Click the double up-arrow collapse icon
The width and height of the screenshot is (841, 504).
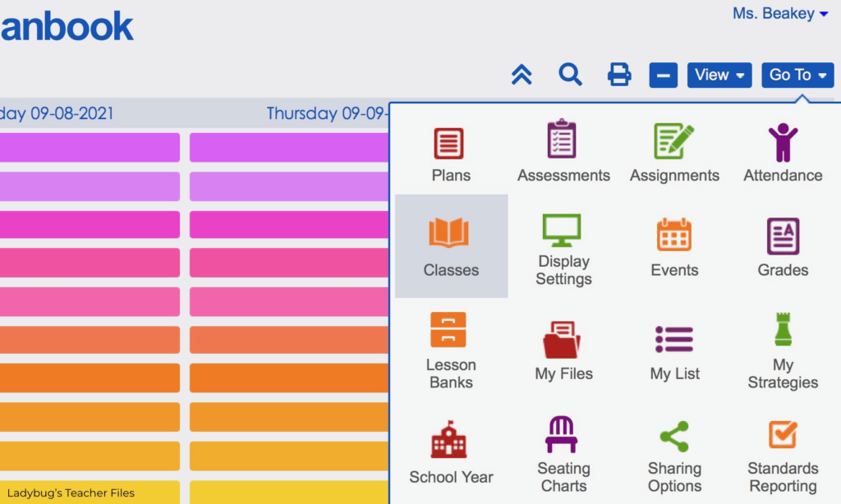pos(522,75)
